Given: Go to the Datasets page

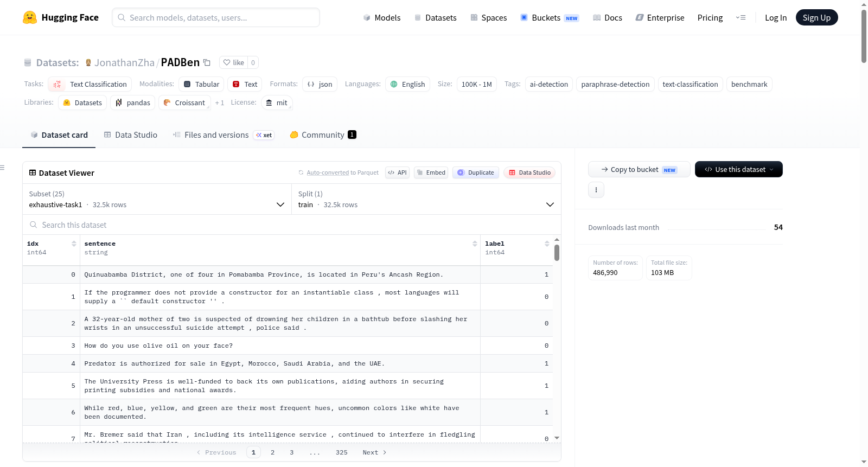Looking at the screenshot, I should tap(435, 17).
